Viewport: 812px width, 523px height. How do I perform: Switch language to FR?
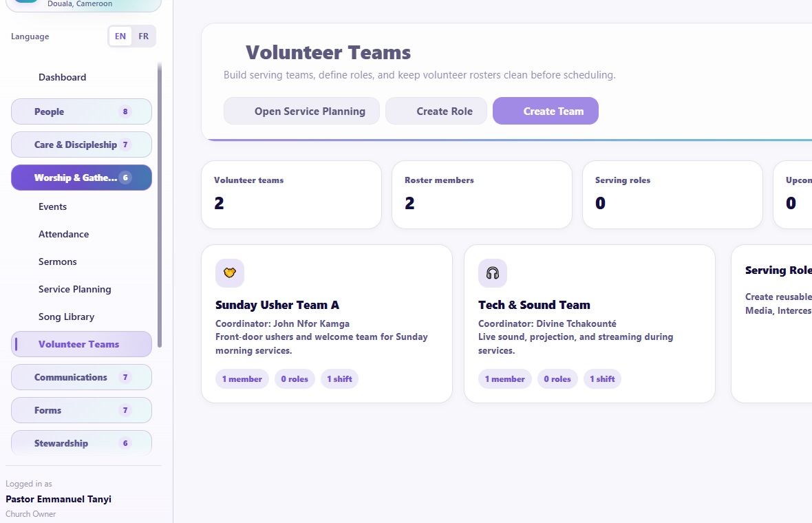143,36
